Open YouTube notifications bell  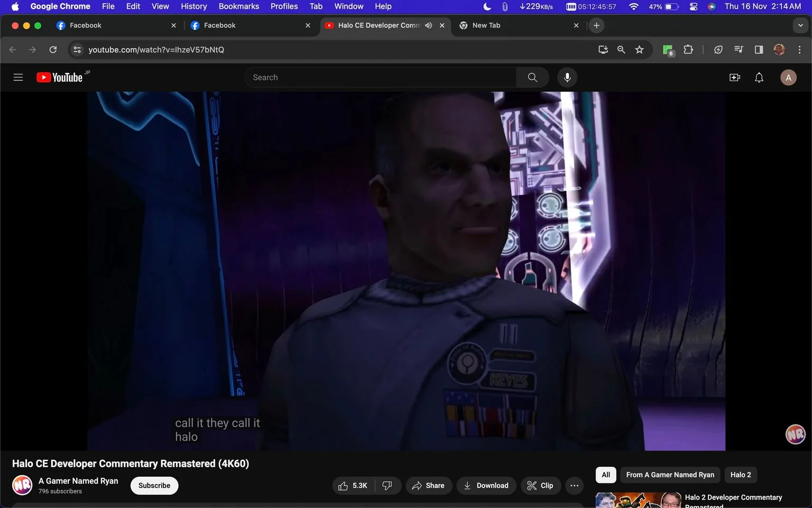(759, 77)
